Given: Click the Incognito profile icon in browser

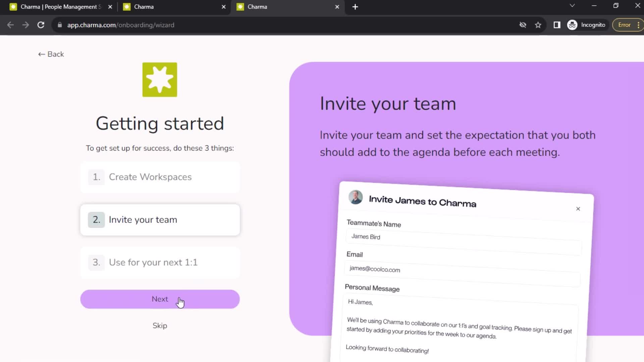Looking at the screenshot, I should pos(572,25).
